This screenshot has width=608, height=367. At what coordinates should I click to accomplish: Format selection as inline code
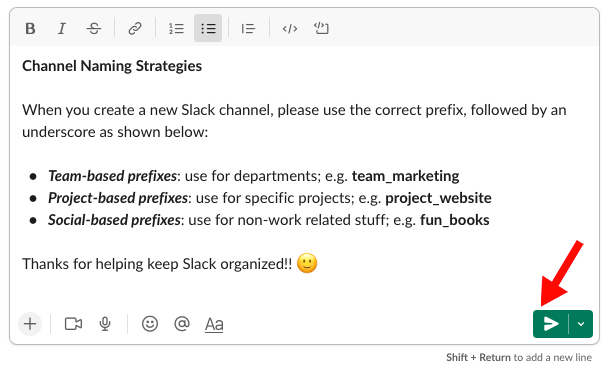[x=290, y=28]
